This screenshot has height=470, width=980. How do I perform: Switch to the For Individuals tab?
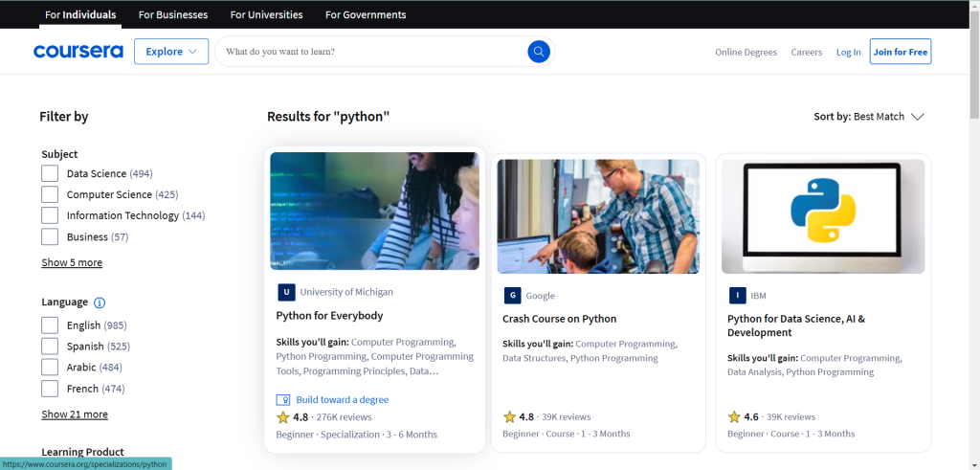click(80, 14)
